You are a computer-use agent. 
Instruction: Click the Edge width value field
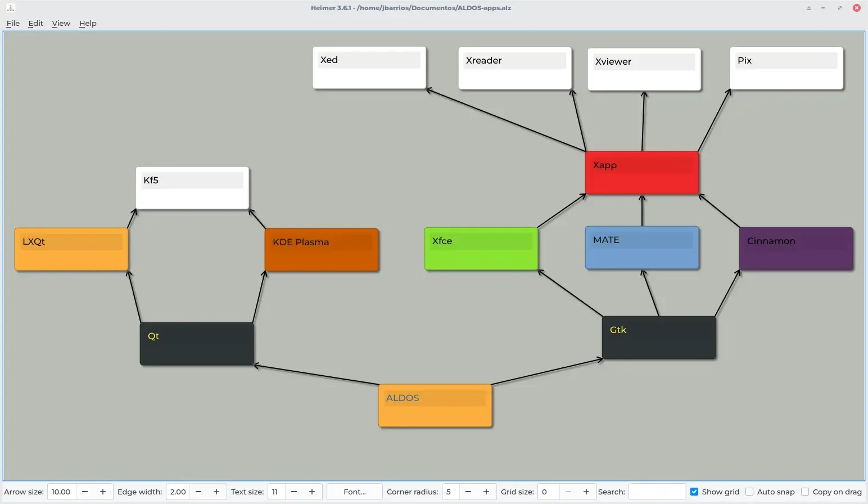[178, 492]
